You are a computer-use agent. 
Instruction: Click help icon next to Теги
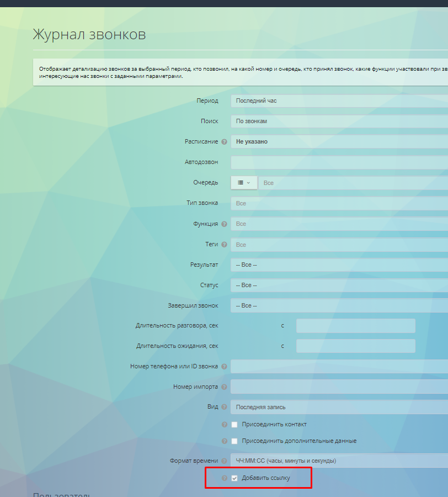(x=225, y=245)
